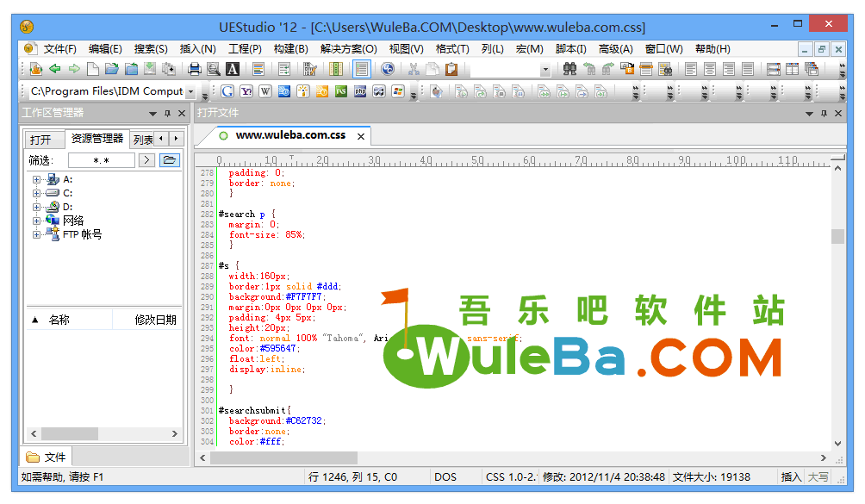Pin the Workspace Manager panel
The height and width of the screenshot is (504, 865).
[167, 114]
